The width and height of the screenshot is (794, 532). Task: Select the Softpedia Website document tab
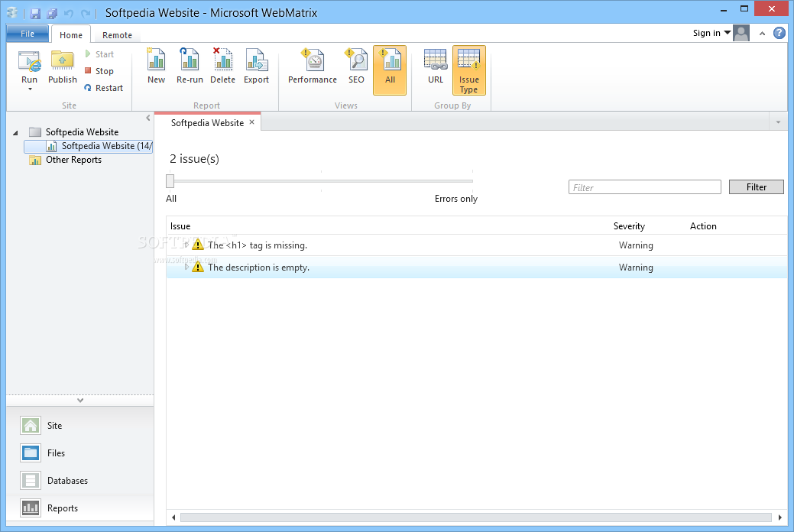click(x=207, y=122)
